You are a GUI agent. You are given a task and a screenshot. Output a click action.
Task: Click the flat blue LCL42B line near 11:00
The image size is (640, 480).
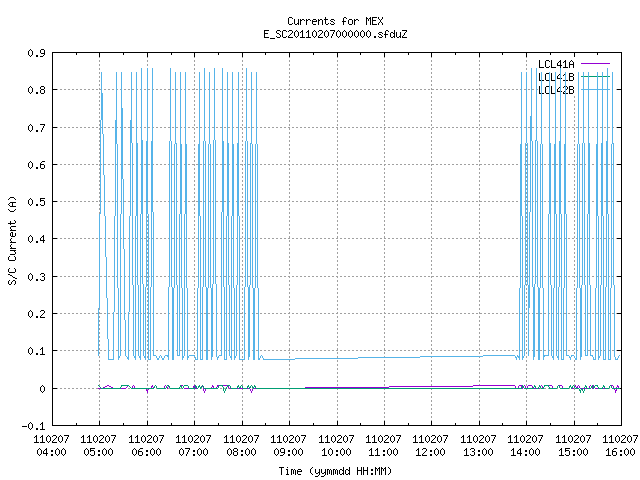tap(384, 358)
